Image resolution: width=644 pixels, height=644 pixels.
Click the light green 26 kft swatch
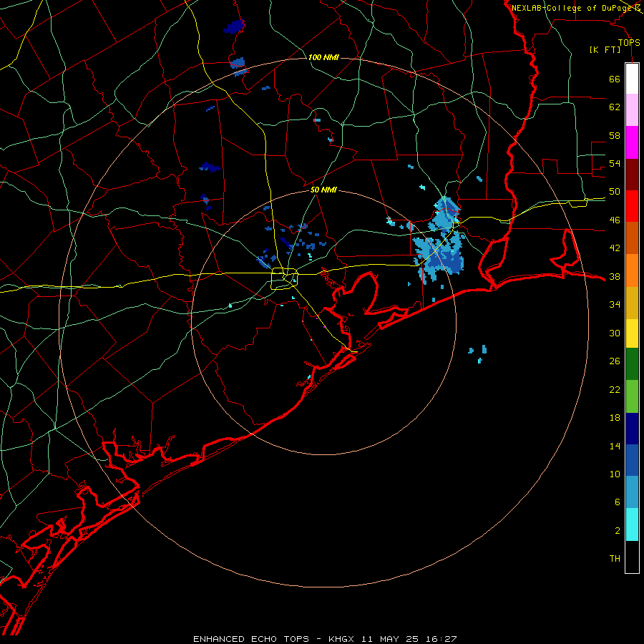[632, 396]
